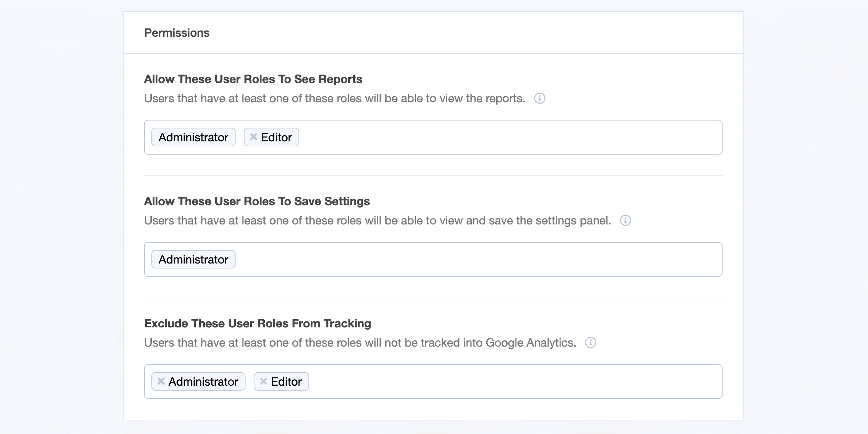Remove Editor from Exclude From Tracking roles
The image size is (868, 434).
click(263, 381)
